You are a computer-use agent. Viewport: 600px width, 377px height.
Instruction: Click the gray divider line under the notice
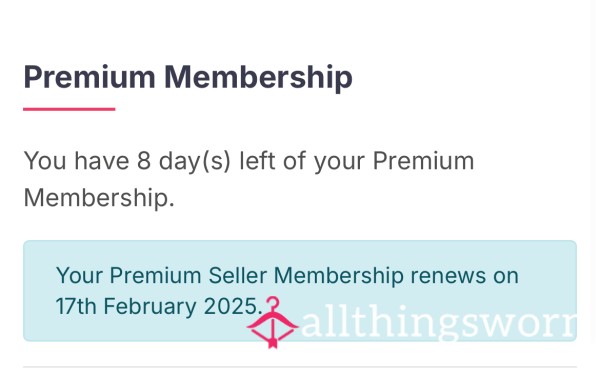[300, 367]
